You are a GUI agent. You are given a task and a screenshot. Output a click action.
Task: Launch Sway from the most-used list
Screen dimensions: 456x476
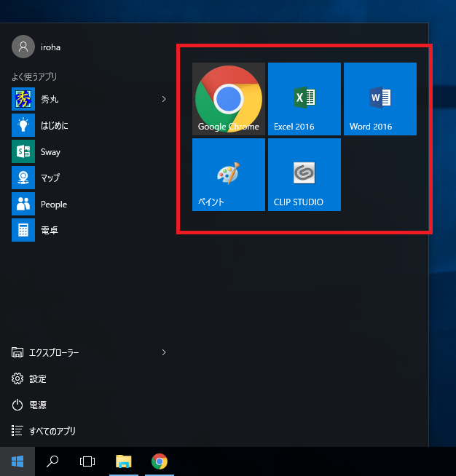click(x=50, y=151)
